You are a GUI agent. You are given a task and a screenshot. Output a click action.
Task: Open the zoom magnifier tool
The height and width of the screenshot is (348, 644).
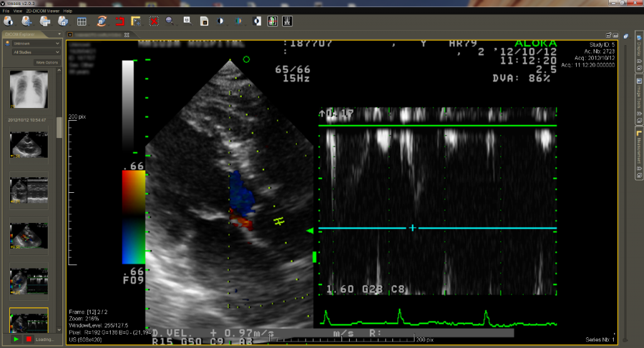tap(170, 21)
